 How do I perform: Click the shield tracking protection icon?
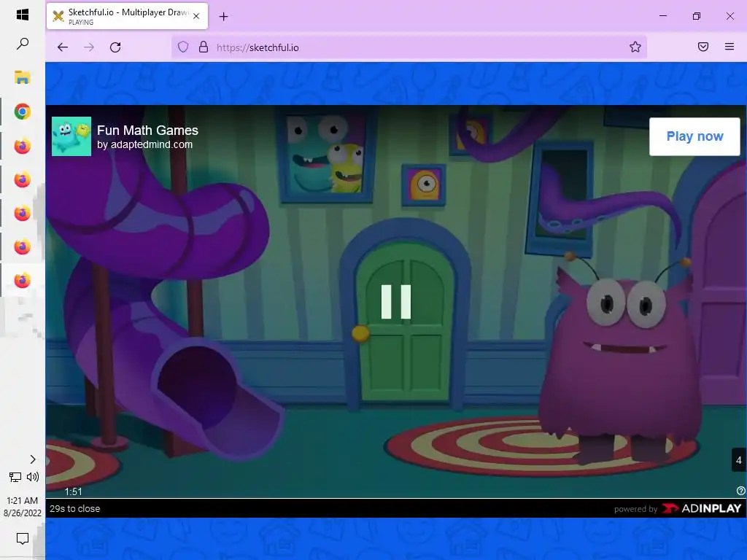(183, 47)
